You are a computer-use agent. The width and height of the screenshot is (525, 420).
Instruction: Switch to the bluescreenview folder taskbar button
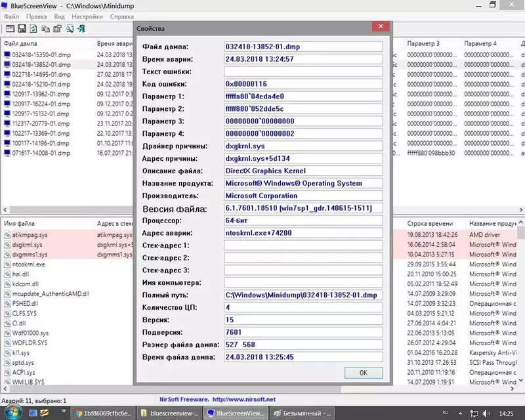coord(170,413)
